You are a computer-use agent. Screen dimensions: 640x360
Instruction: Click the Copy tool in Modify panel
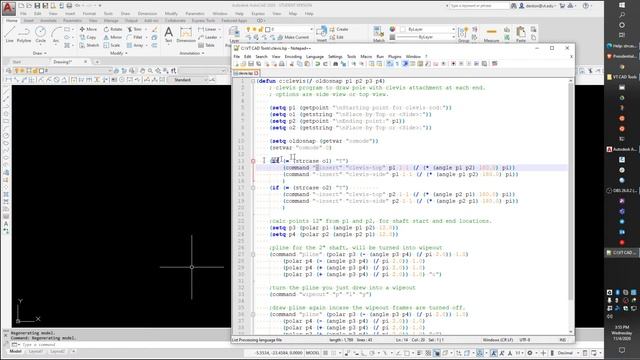(88, 37)
